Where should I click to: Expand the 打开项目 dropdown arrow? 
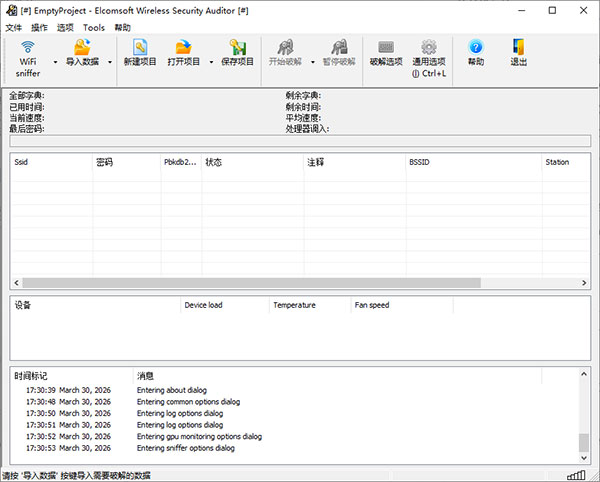211,62
